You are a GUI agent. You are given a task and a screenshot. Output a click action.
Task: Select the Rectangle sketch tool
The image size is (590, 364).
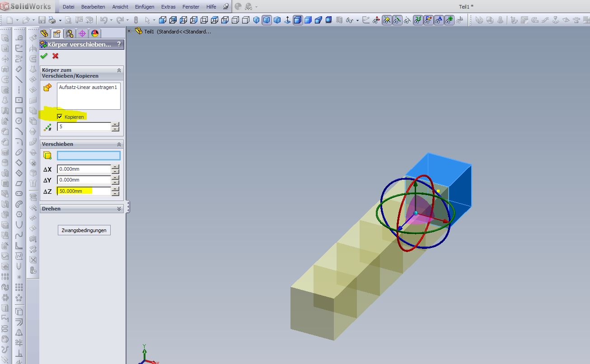tap(19, 111)
